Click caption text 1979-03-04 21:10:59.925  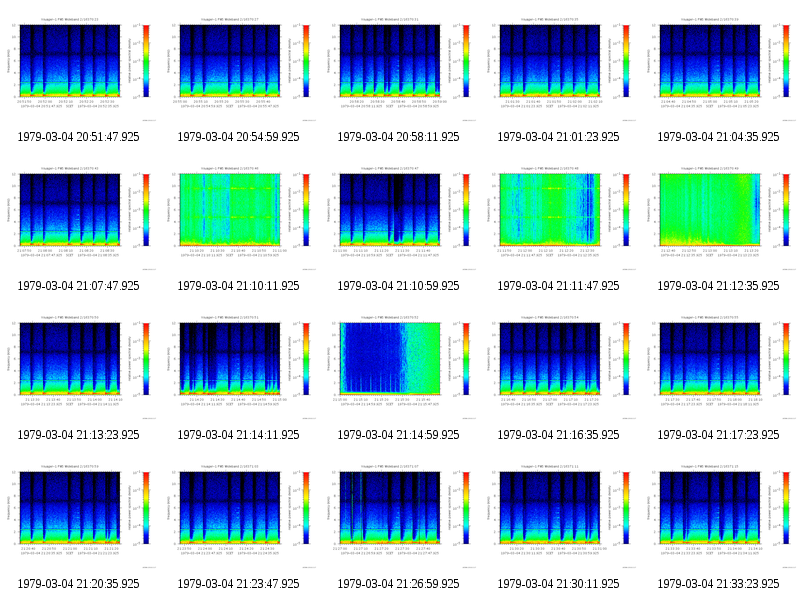398,286
